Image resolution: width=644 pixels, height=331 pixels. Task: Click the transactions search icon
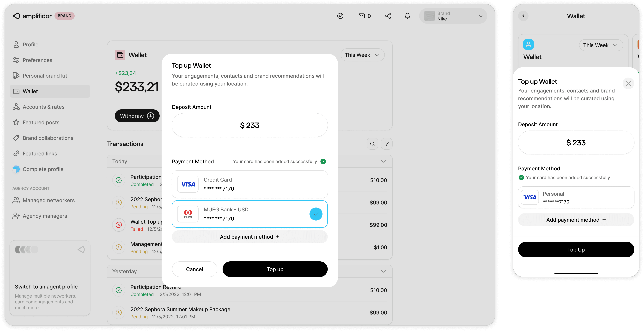tap(372, 144)
